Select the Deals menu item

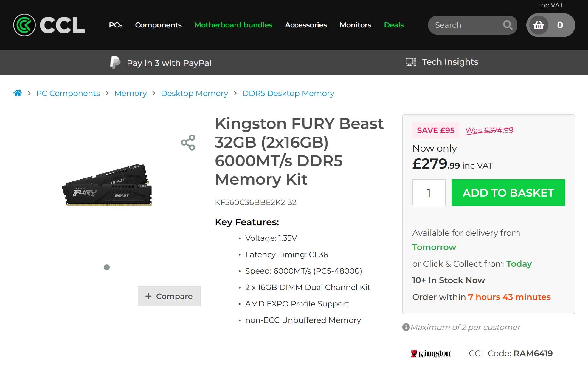(394, 25)
